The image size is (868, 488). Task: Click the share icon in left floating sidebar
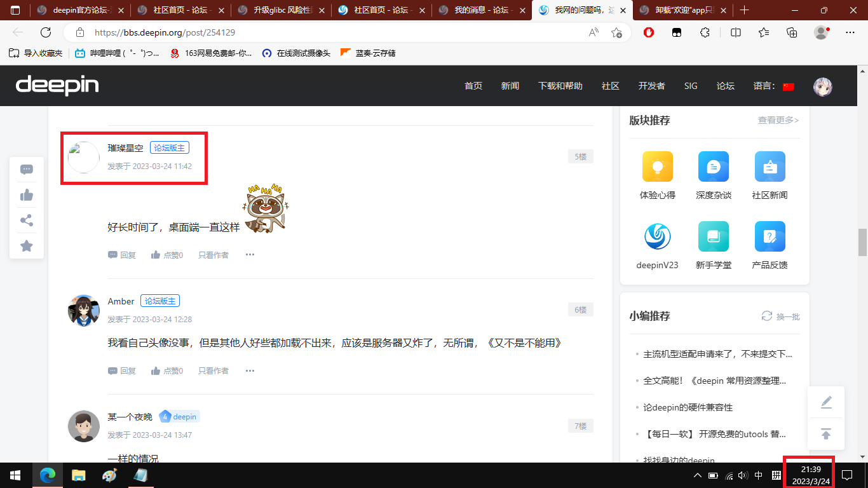(27, 220)
